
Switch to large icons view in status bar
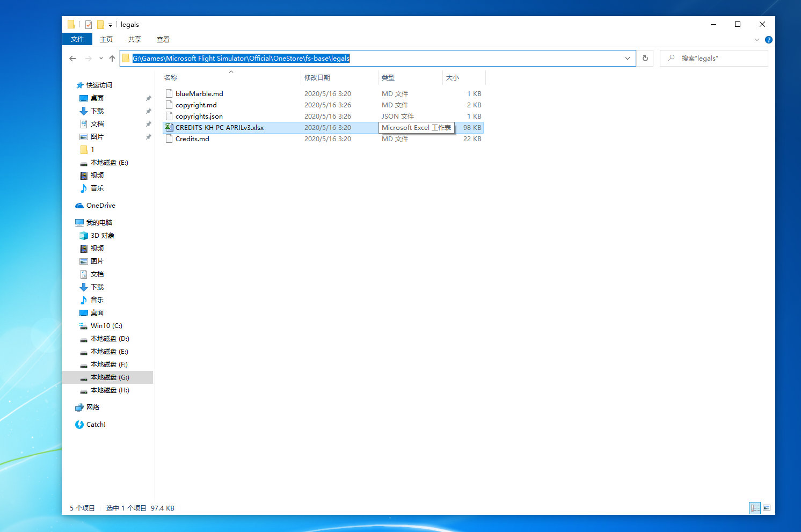[767, 508]
